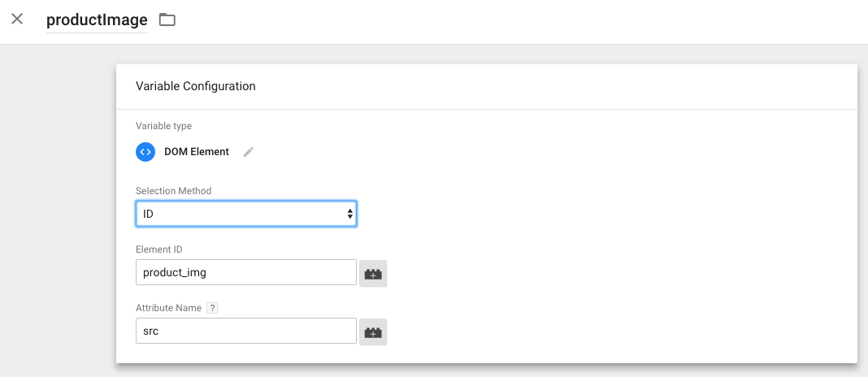
Task: Insert a variable into Element ID
Action: click(x=373, y=274)
